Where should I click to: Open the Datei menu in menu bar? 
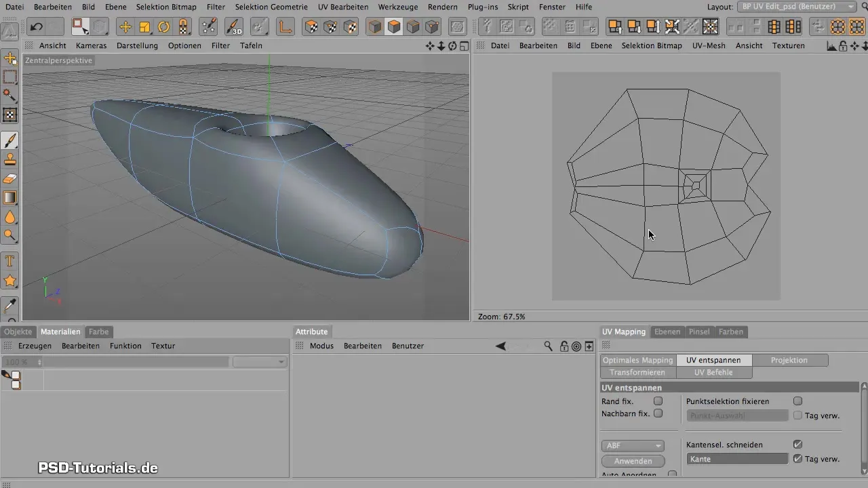click(14, 7)
